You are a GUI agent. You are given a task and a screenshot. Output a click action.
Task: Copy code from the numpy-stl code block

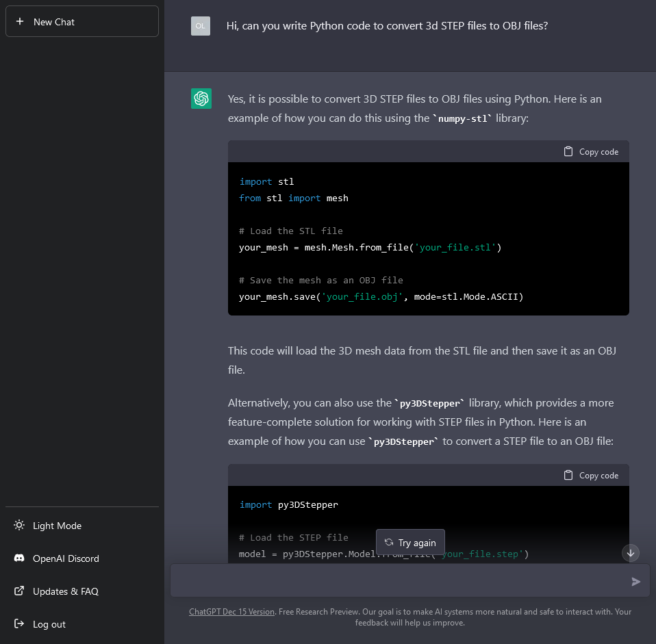(591, 152)
